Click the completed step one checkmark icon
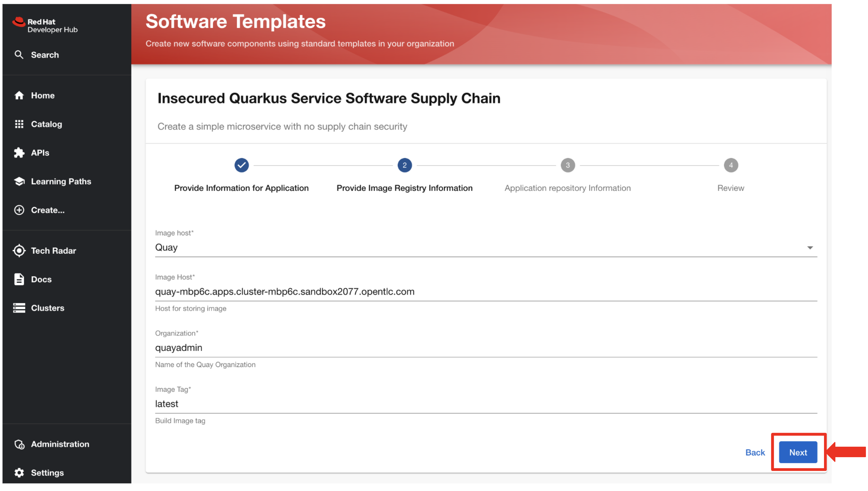 tap(241, 165)
